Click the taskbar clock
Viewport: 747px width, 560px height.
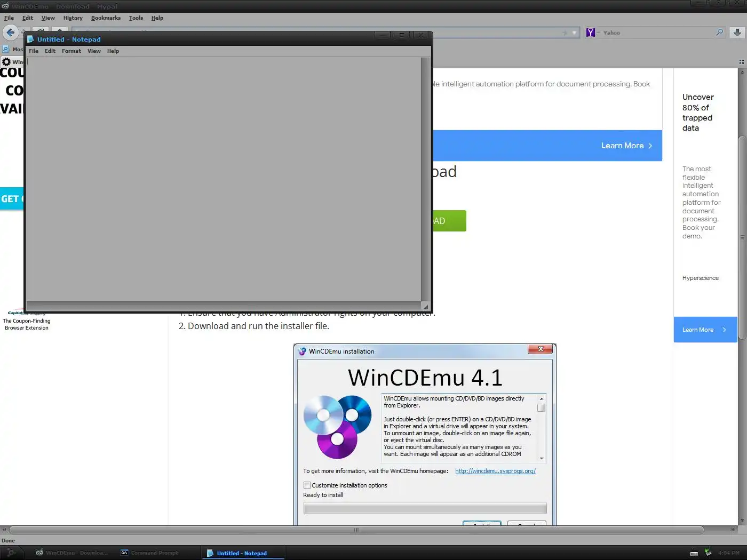(728, 553)
